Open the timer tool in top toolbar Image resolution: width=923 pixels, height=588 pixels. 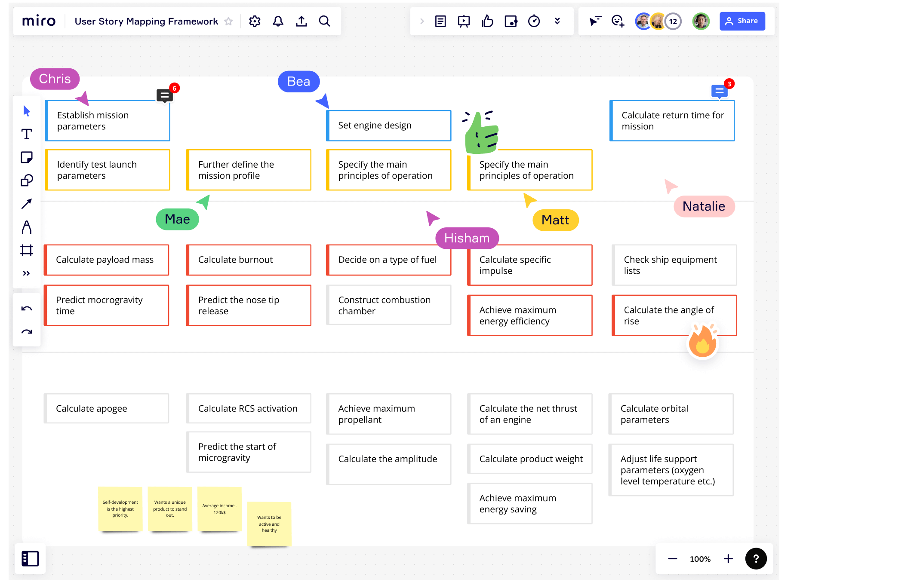click(x=534, y=21)
